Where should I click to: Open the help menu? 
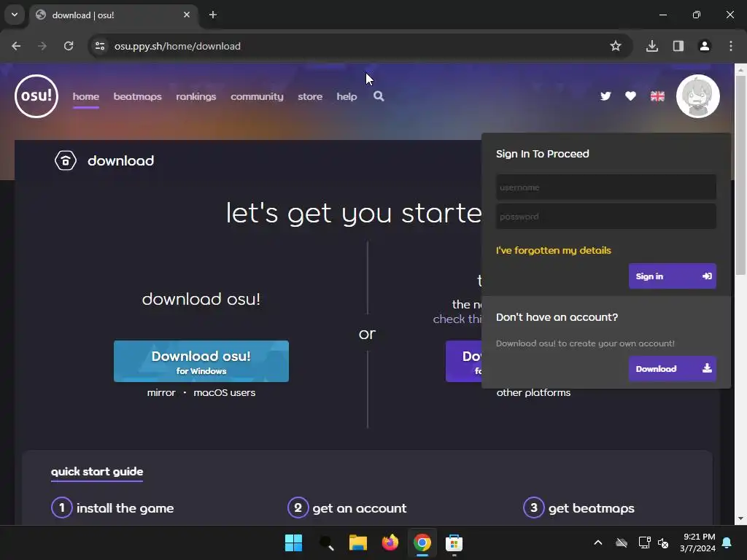click(347, 97)
